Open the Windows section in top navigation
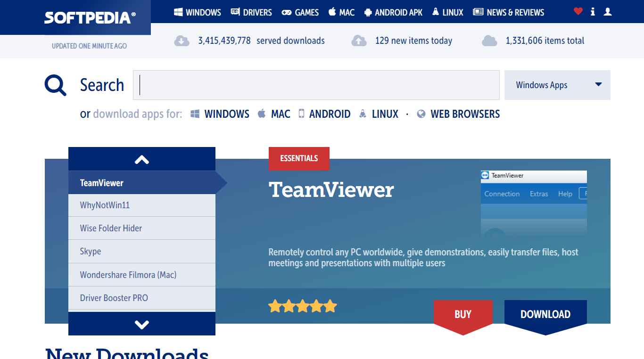644x359 pixels. pyautogui.click(x=198, y=12)
